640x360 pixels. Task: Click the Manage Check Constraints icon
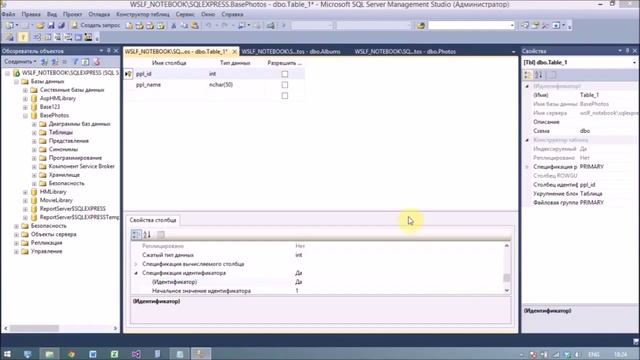pyautogui.click(x=78, y=38)
